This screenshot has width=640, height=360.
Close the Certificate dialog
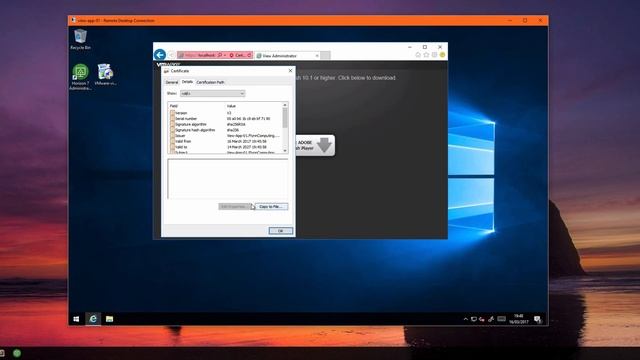tap(290, 71)
